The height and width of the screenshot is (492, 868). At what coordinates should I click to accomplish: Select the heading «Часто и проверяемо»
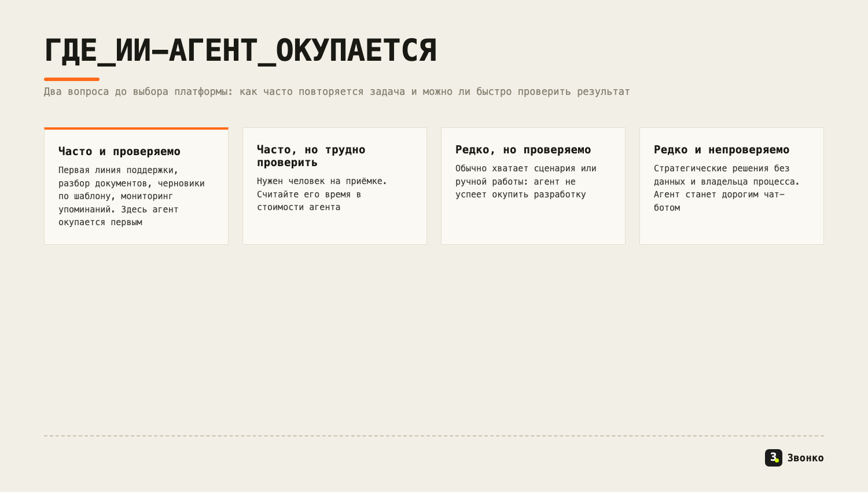[x=119, y=152]
